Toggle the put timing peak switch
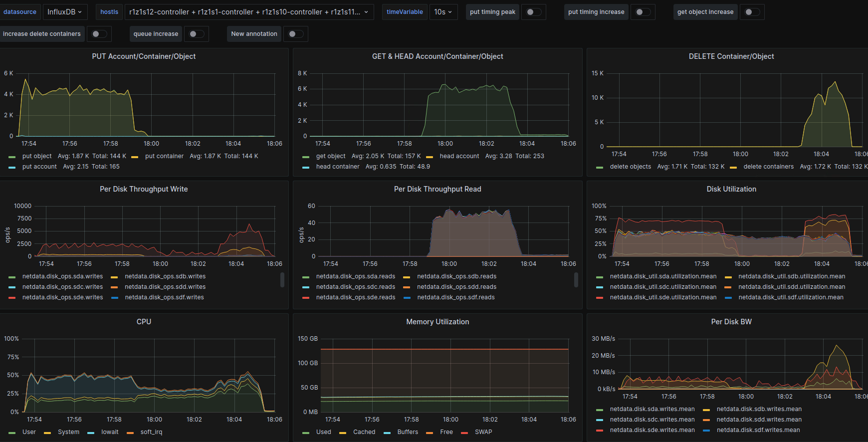The height and width of the screenshot is (442, 868). 533,12
